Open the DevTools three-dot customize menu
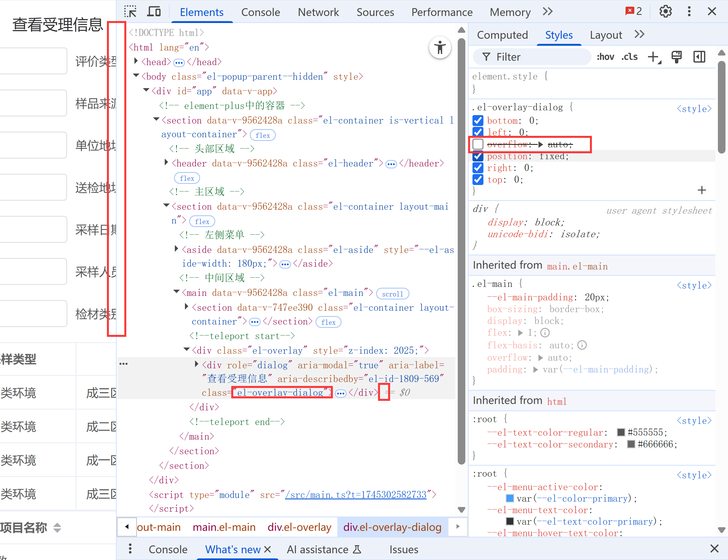Image resolution: width=728 pixels, height=560 pixels. click(689, 12)
